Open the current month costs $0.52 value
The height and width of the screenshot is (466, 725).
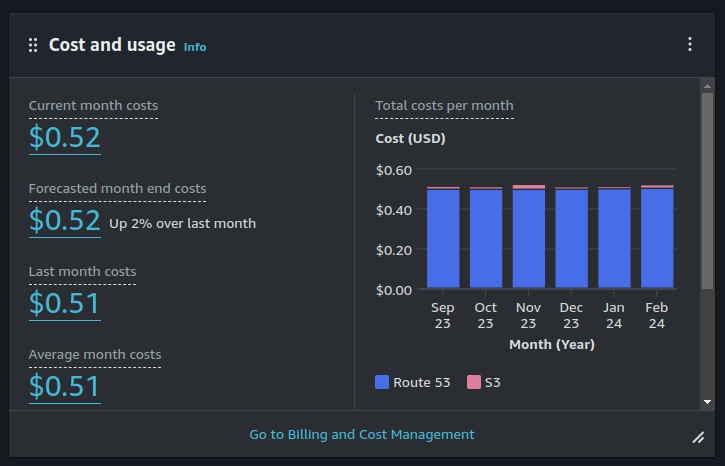(x=65, y=138)
